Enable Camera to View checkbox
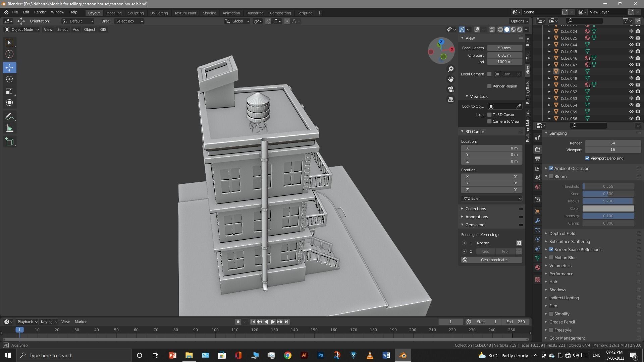The image size is (644, 362). pos(489,121)
